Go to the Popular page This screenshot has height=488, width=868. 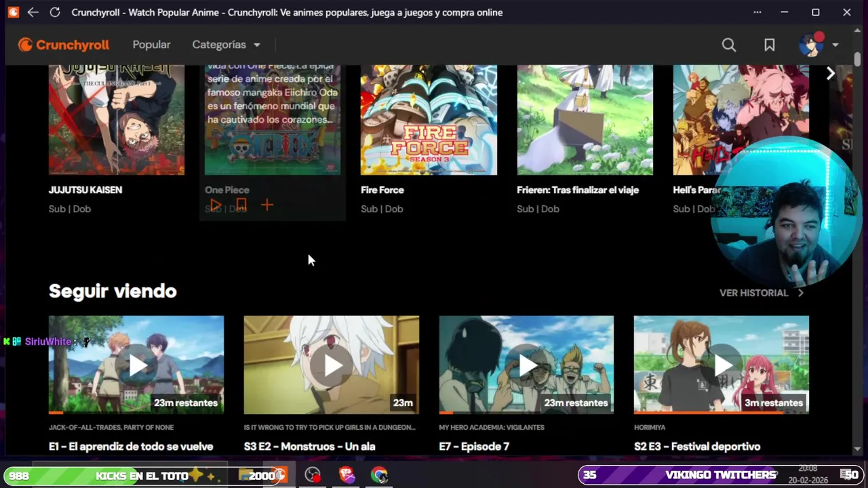151,45
